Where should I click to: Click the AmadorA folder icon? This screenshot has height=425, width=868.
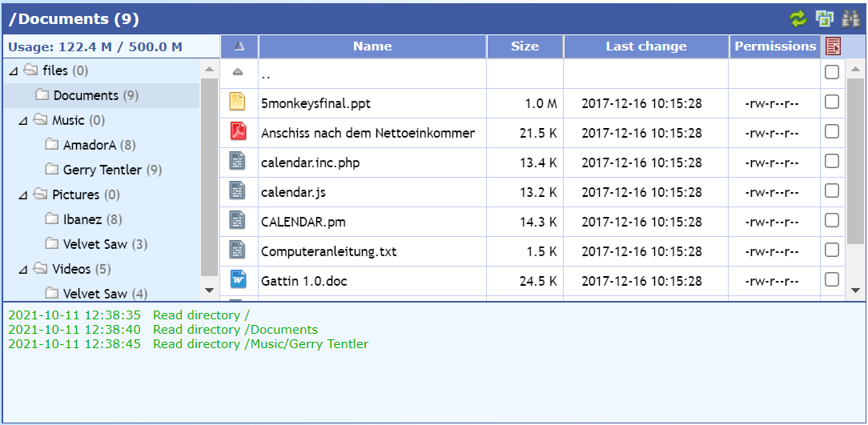(52, 144)
